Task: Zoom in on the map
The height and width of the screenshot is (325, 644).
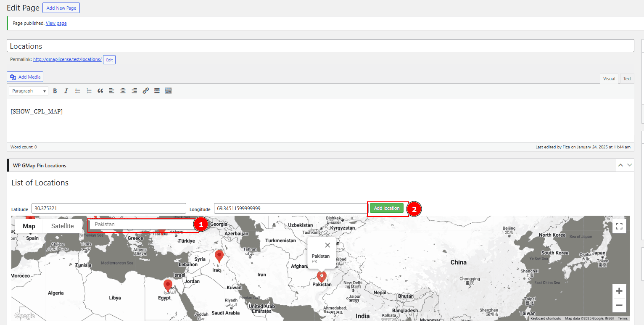Action: [619, 291]
